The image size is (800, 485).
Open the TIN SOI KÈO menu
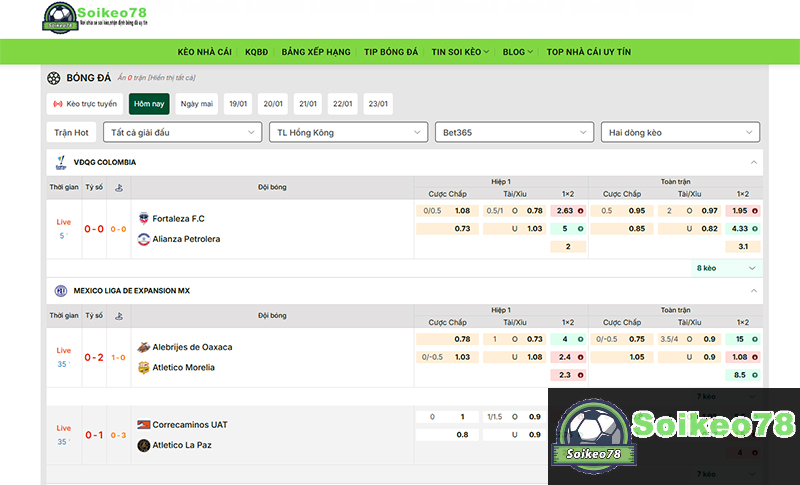pos(460,52)
